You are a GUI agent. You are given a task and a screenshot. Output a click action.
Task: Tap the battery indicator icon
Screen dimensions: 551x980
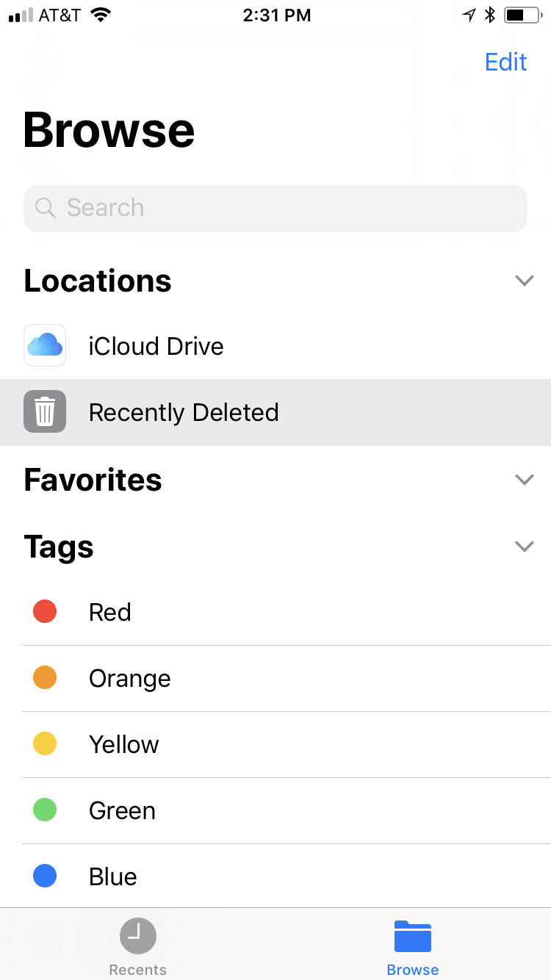click(x=523, y=15)
